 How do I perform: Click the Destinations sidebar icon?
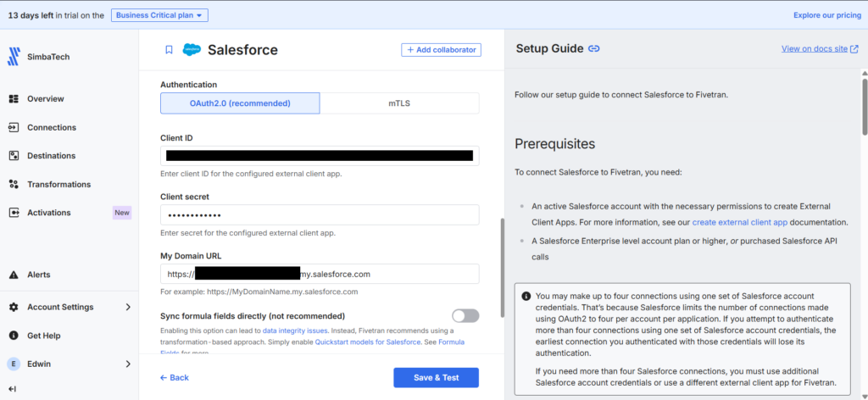(14, 155)
